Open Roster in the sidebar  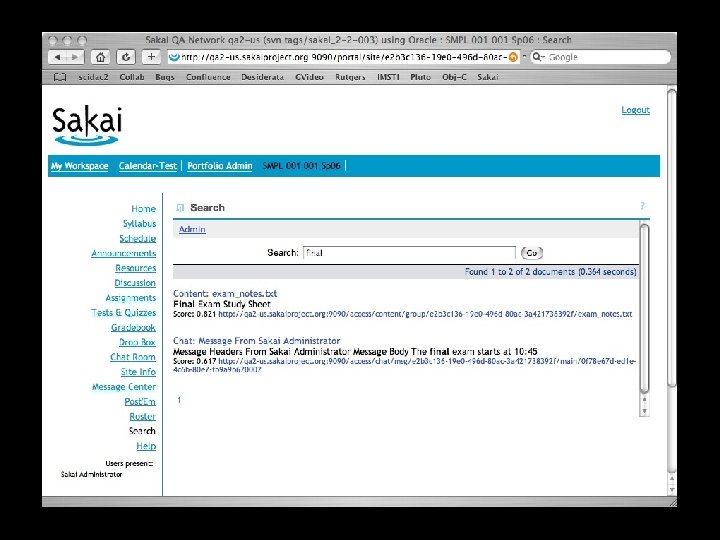(142, 416)
